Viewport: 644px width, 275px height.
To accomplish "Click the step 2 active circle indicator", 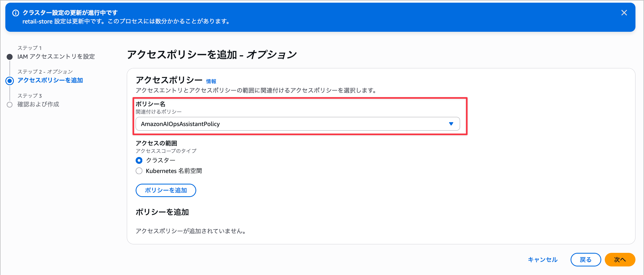I will [x=10, y=81].
